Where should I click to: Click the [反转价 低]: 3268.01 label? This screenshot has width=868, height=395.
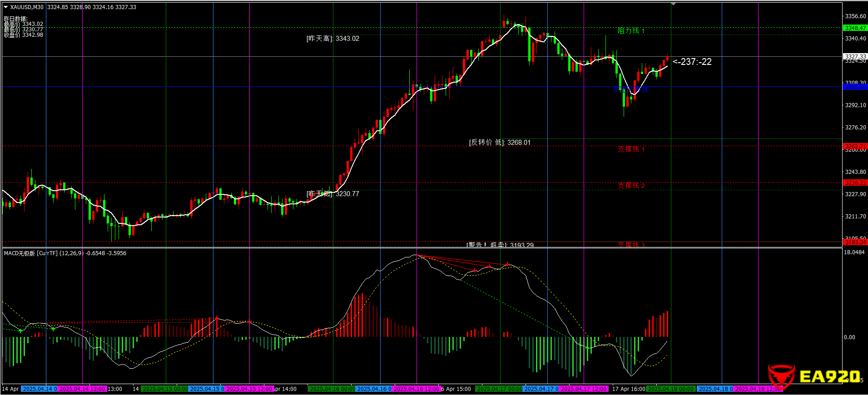coord(499,143)
